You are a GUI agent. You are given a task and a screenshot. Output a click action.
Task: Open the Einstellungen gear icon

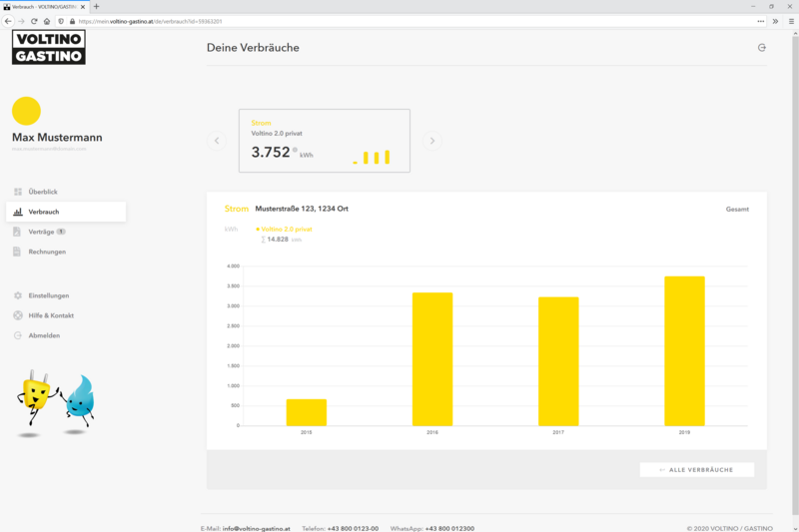pos(18,295)
